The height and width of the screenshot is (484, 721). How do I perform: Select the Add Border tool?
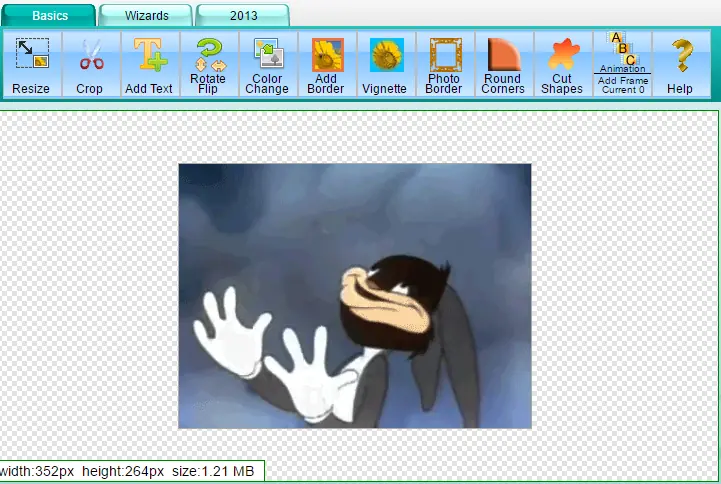click(326, 64)
